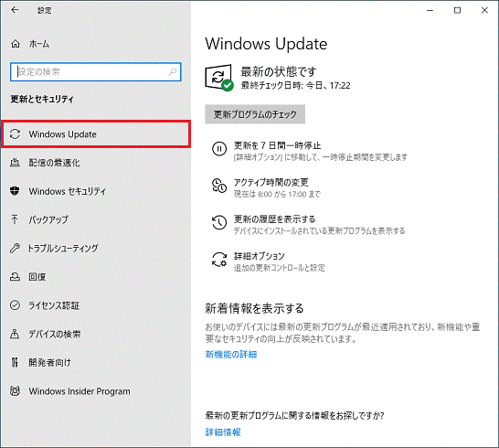Click the デバイスの検索 locator icon
The image size is (499, 448).
pos(15,334)
